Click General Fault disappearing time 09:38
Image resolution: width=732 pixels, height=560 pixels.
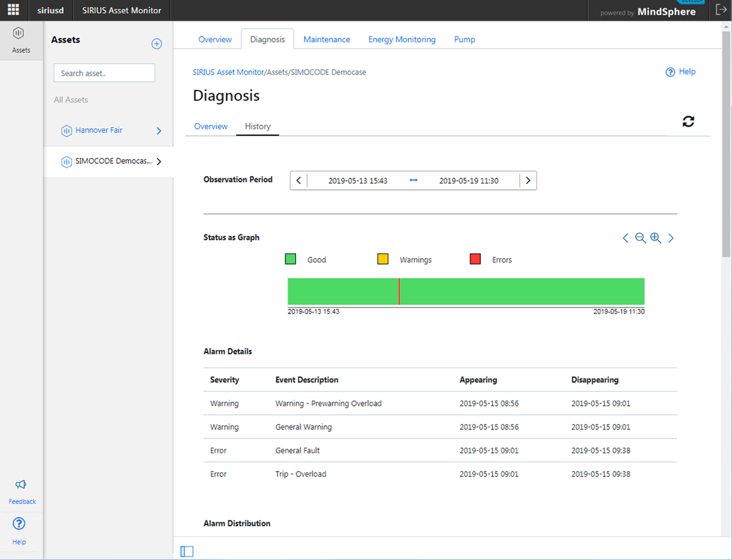click(601, 450)
